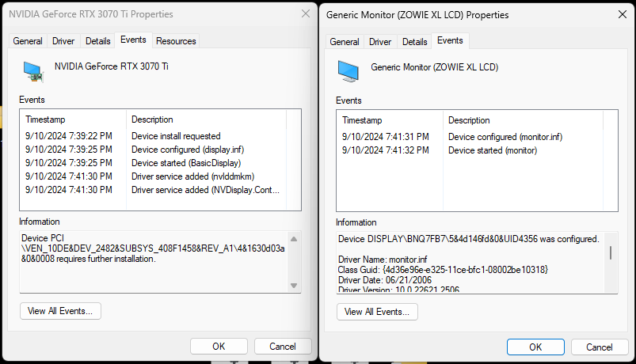The image size is (636, 364).
Task: Click the Class Guid line in Monitor info
Action: (443, 270)
